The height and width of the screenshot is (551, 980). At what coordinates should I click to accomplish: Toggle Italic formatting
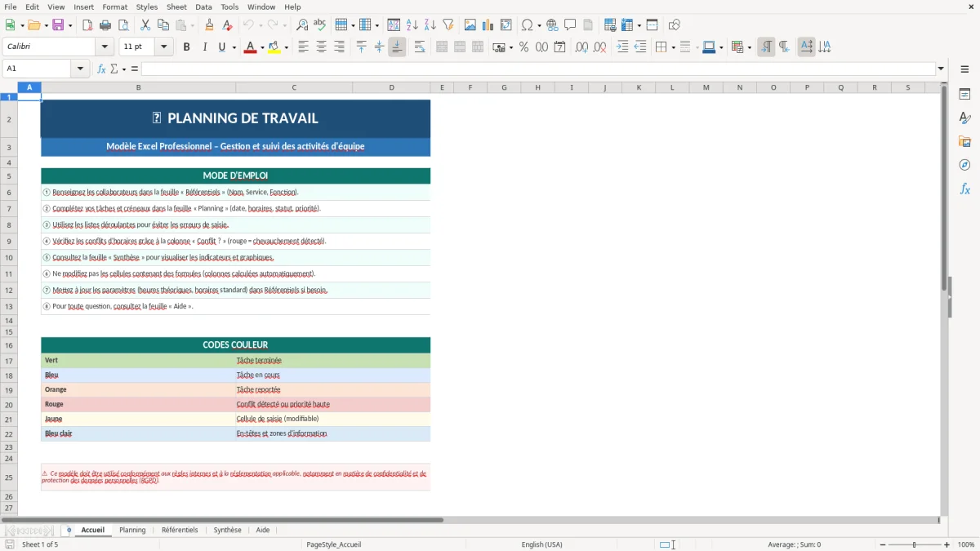205,47
